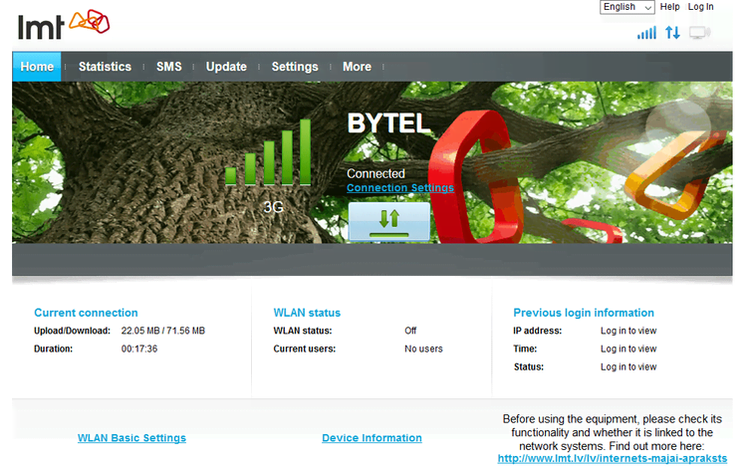Go to the SMS tab
The height and width of the screenshot is (468, 750).
(x=169, y=67)
